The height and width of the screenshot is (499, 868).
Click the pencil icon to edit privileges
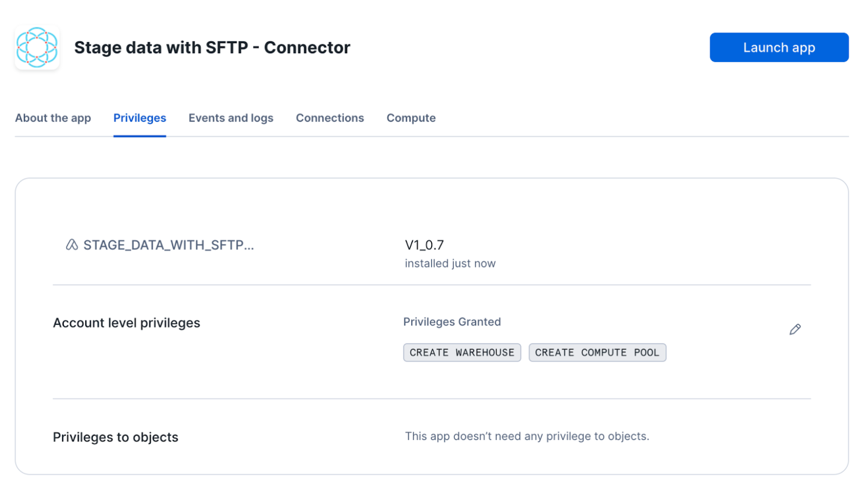(x=795, y=330)
